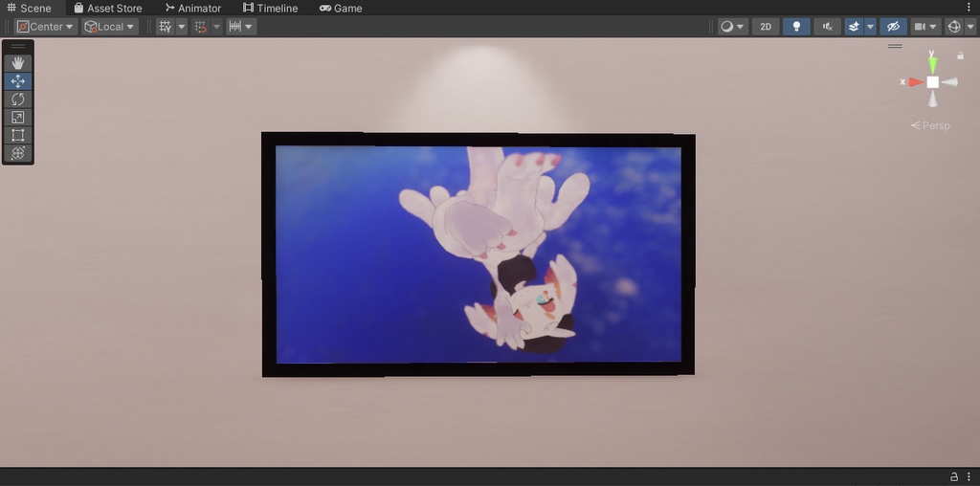
Task: Toggle the orientation gizmo rotation lock
Action: pyautogui.click(x=961, y=55)
